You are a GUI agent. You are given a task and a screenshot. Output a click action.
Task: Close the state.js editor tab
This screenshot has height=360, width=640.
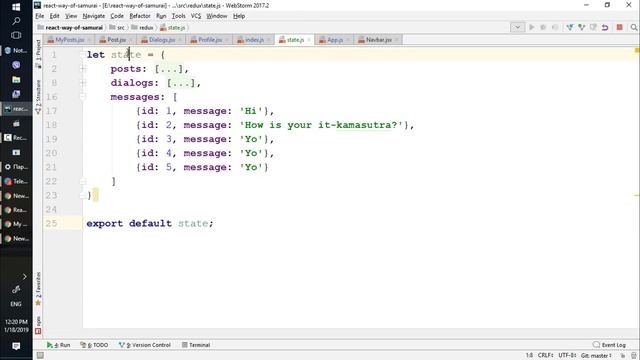pyautogui.click(x=309, y=40)
